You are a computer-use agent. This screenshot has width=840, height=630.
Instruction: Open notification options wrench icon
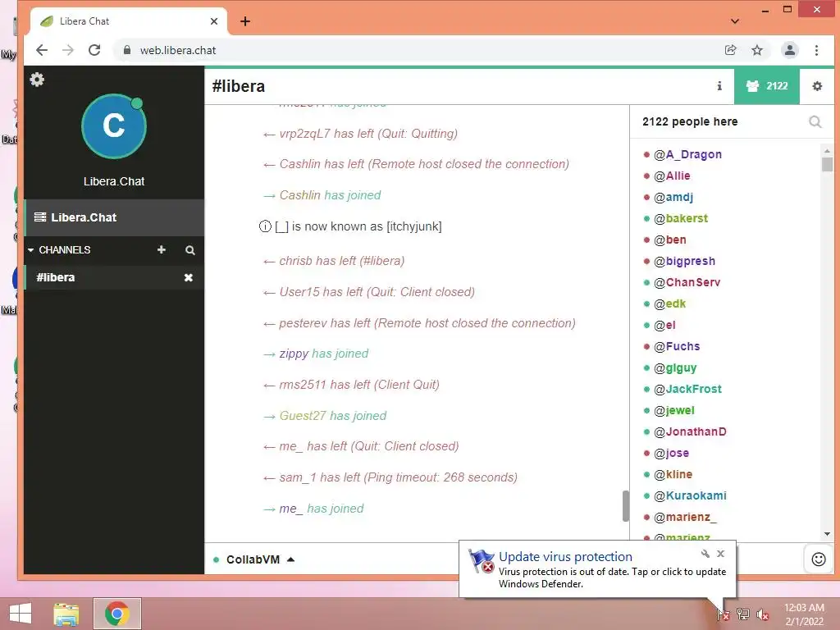coord(705,554)
